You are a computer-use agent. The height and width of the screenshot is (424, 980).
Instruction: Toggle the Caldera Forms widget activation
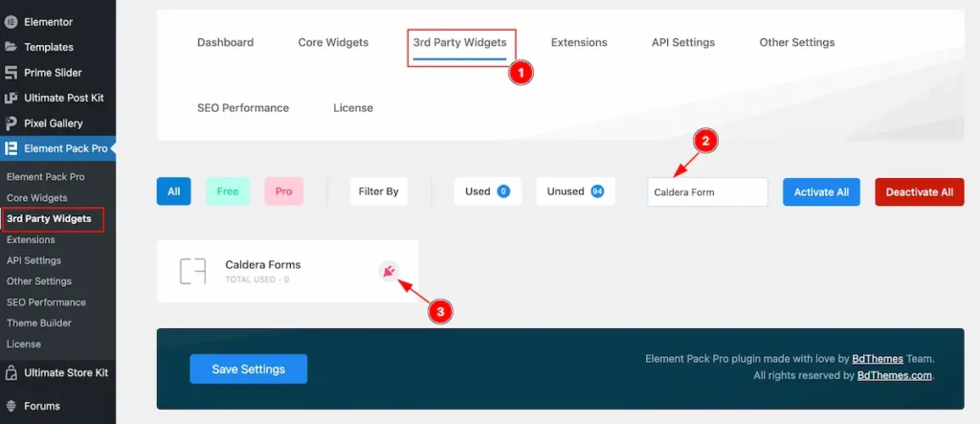[x=390, y=272]
